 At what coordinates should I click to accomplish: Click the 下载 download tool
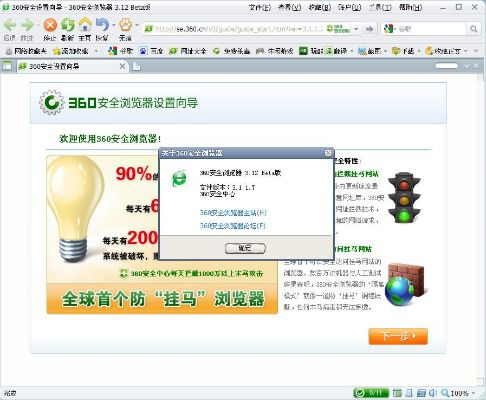tap(403, 51)
